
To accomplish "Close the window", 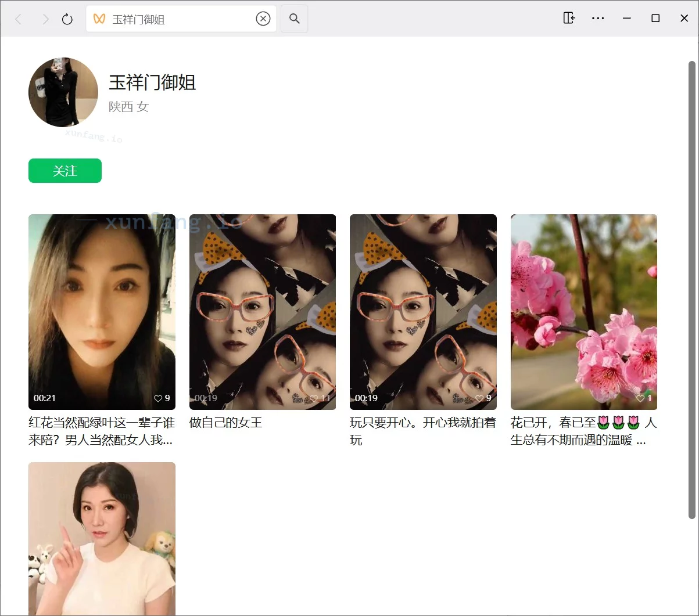I will pos(684,18).
